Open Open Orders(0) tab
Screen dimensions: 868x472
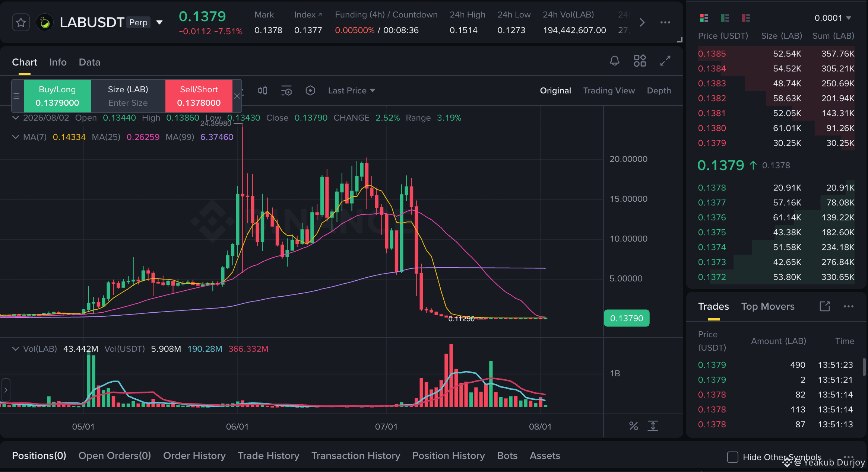114,456
